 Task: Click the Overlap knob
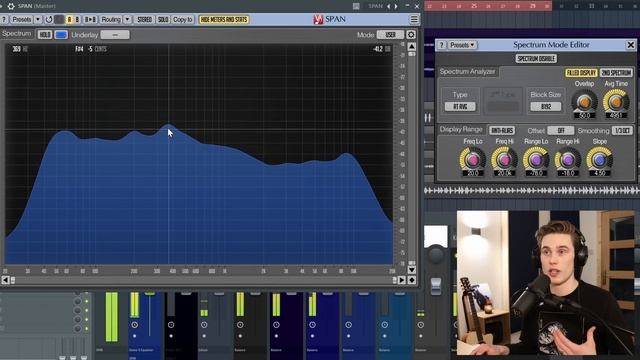pyautogui.click(x=584, y=102)
